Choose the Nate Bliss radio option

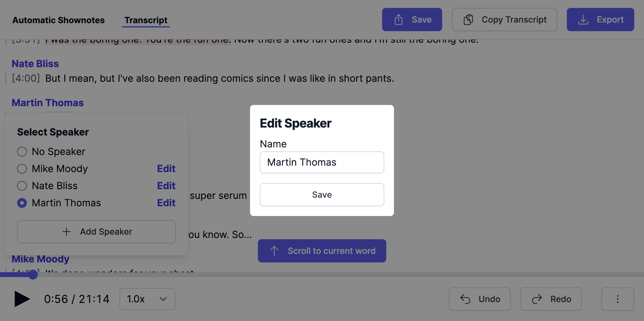22,186
